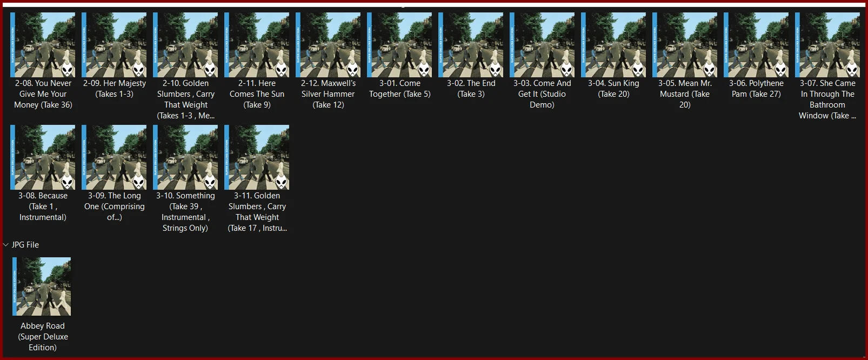Select the 2-09 Her Majesty file icon

(114, 45)
